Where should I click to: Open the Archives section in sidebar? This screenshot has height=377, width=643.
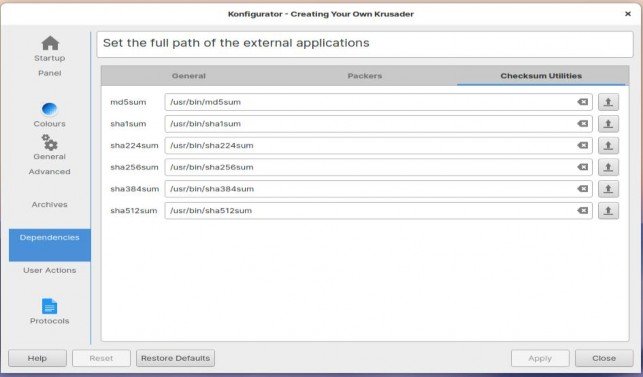(50, 204)
